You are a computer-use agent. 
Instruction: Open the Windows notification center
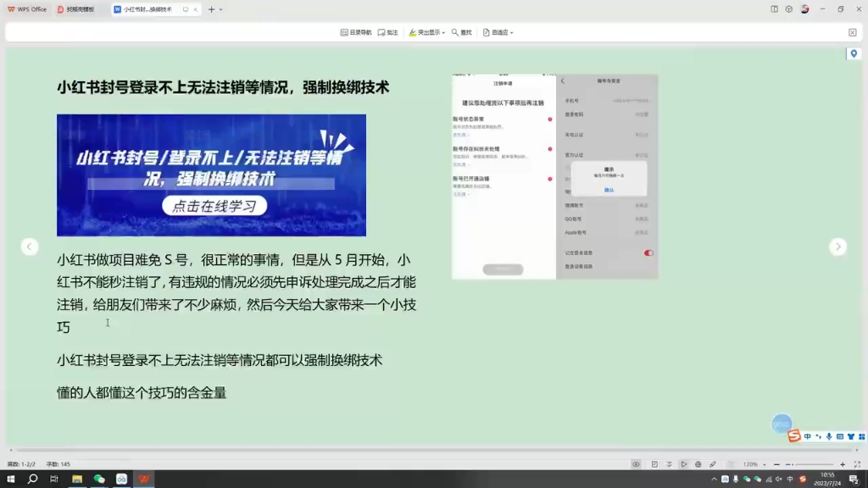(x=854, y=480)
